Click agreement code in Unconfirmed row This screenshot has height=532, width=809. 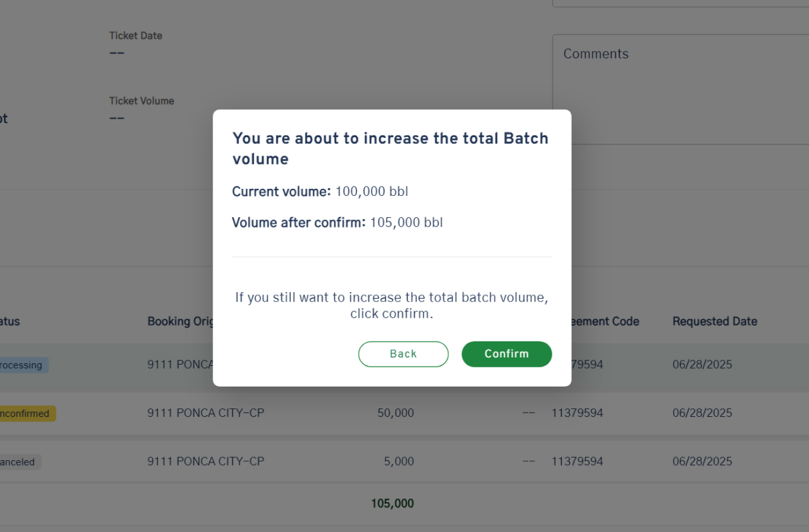pyautogui.click(x=577, y=413)
